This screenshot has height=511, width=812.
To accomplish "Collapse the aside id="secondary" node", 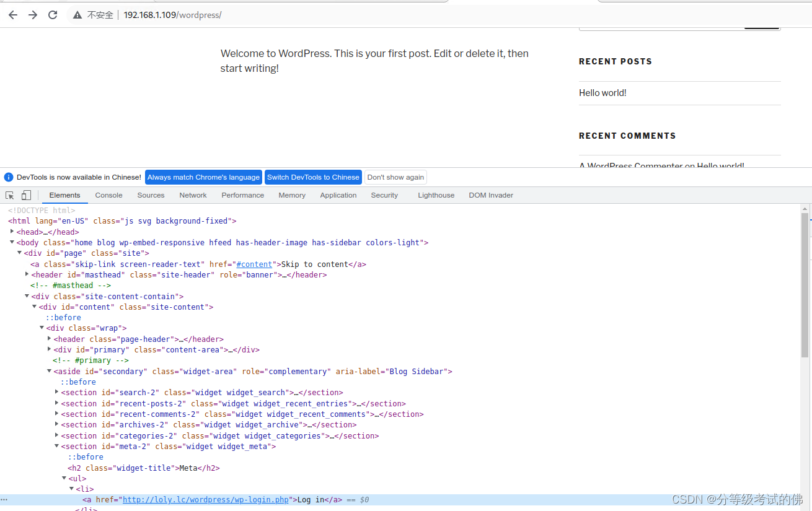I will point(50,371).
